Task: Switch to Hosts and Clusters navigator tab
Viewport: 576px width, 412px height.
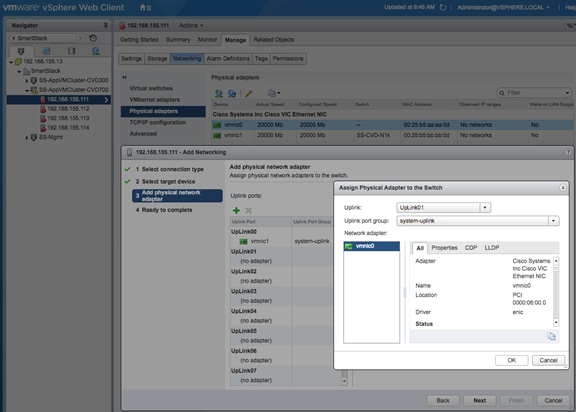Action: pyautogui.click(x=21, y=51)
